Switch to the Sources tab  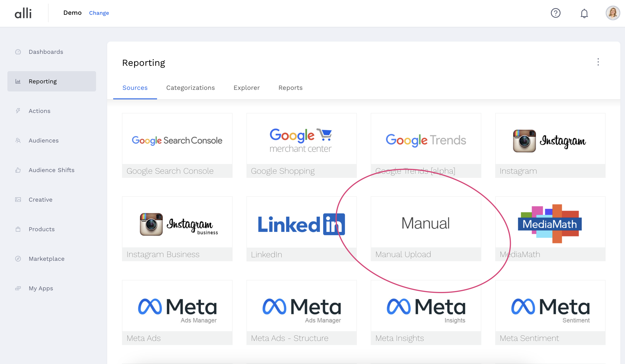coord(135,88)
